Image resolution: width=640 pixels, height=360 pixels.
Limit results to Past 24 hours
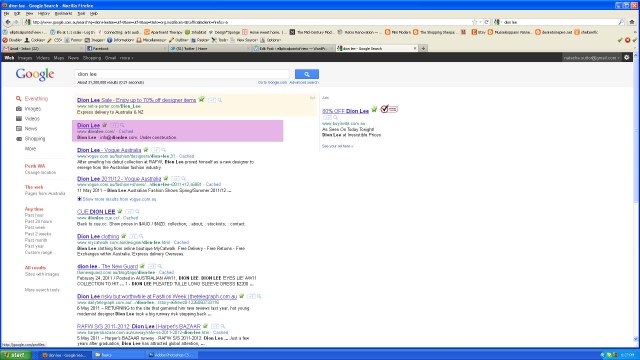coord(38,221)
